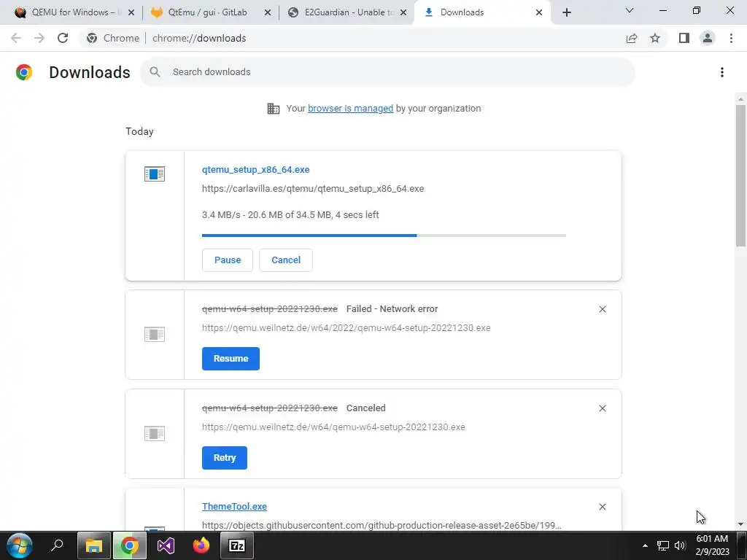Click the network icon in system tray
Viewport: 747px width, 560px height.
click(x=662, y=545)
